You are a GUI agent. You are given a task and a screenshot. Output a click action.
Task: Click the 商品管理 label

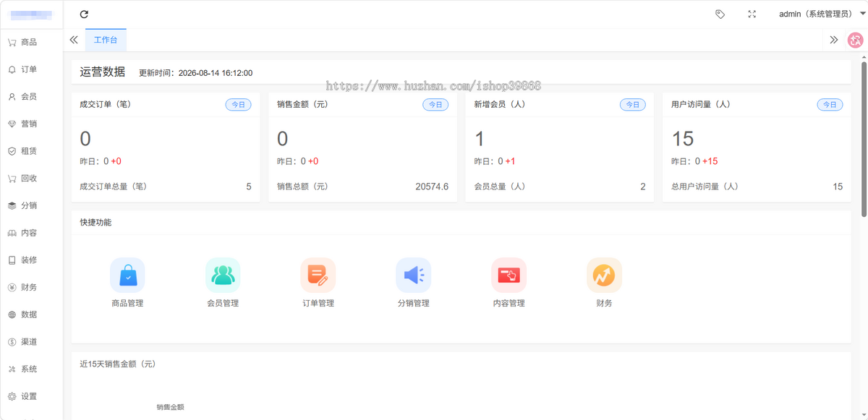127,303
